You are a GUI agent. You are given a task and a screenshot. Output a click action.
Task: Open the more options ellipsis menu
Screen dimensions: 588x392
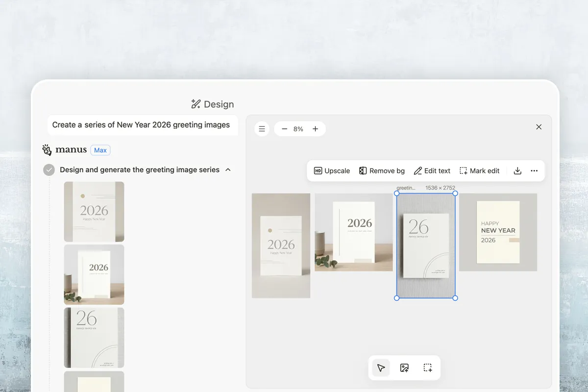tap(534, 171)
